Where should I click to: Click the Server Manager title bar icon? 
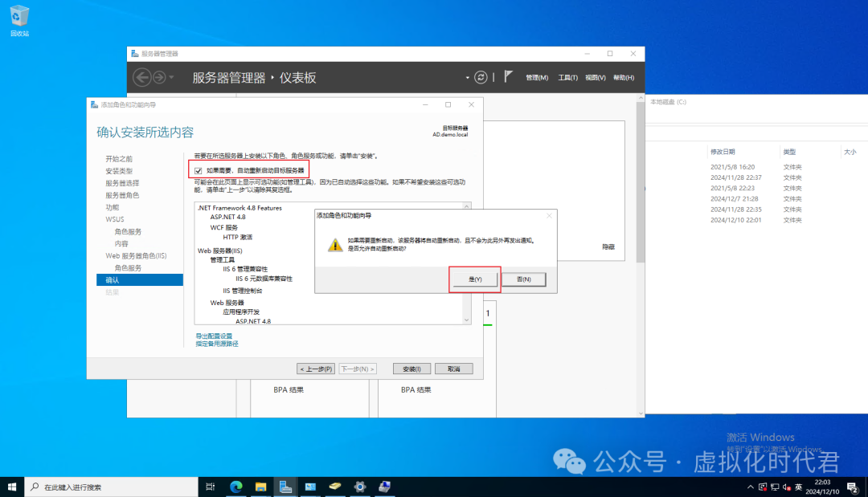[134, 54]
